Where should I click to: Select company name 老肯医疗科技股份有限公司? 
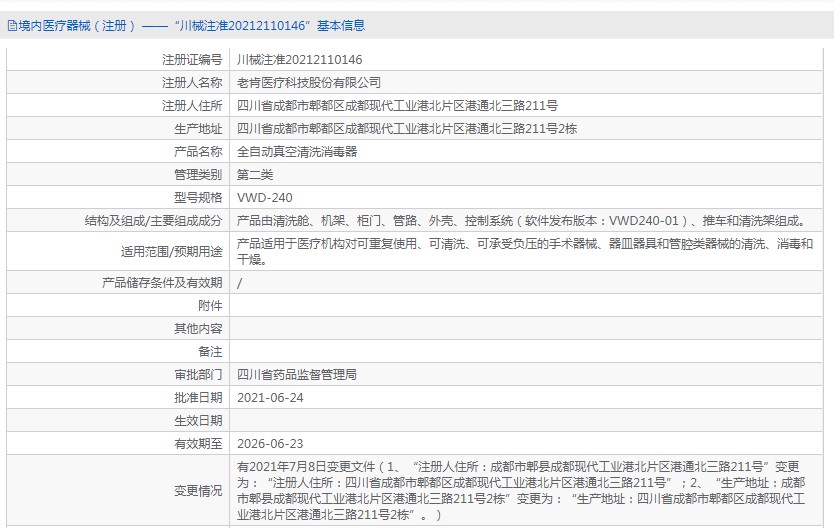(309, 82)
